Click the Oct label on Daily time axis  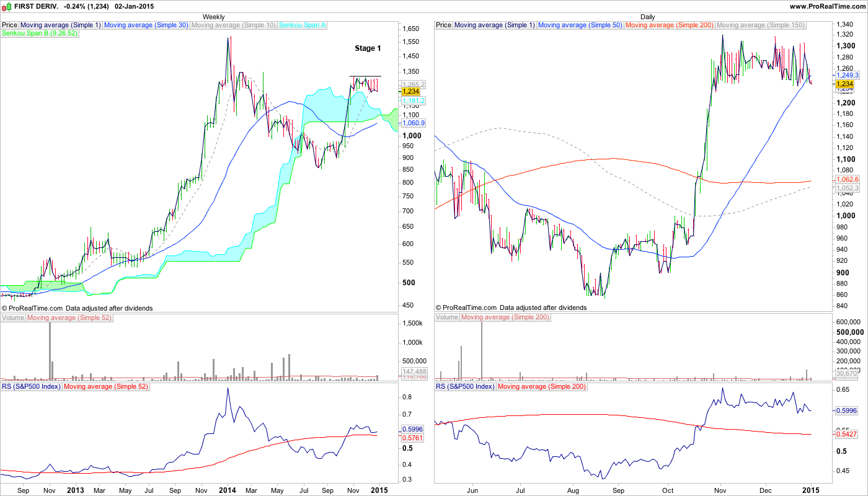coord(667,490)
